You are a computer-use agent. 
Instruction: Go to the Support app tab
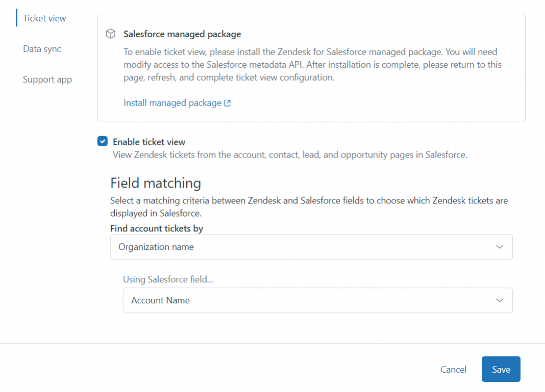point(47,80)
